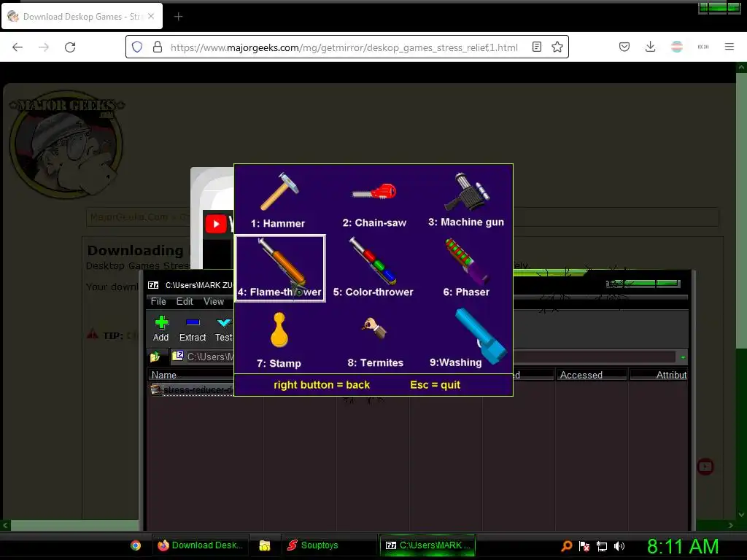The height and width of the screenshot is (560, 747).
Task: Open the volume speaker tray icon
Action: pos(619,546)
